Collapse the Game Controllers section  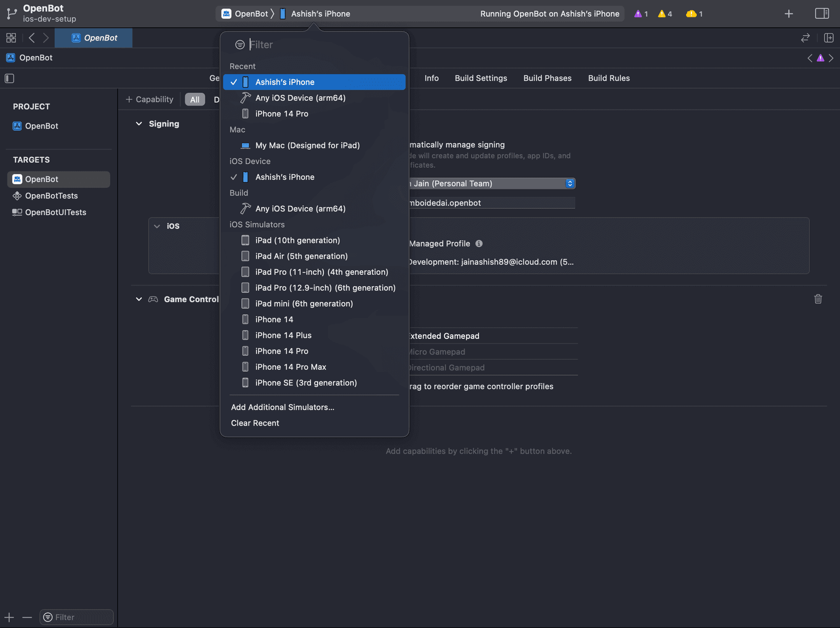coord(139,299)
